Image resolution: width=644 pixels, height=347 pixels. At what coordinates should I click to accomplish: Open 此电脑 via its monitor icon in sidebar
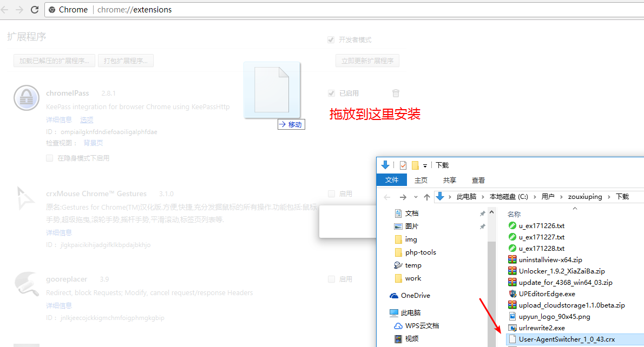coord(394,312)
